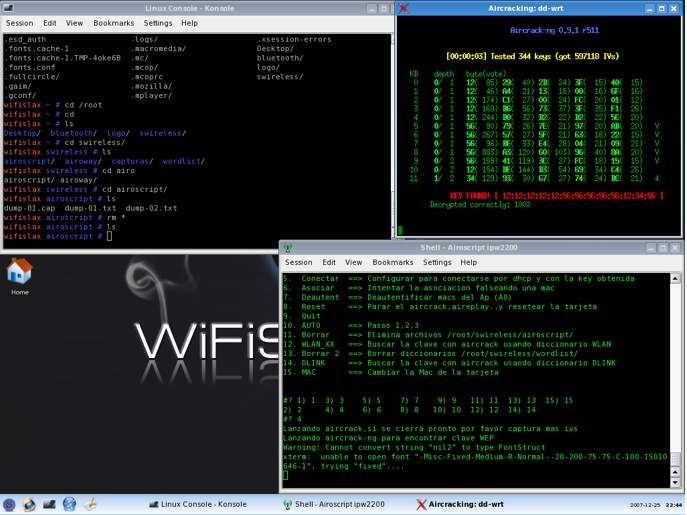Image resolution: width=687 pixels, height=515 pixels.
Task: Click the 'rm *' command line in console
Action: pos(64,217)
